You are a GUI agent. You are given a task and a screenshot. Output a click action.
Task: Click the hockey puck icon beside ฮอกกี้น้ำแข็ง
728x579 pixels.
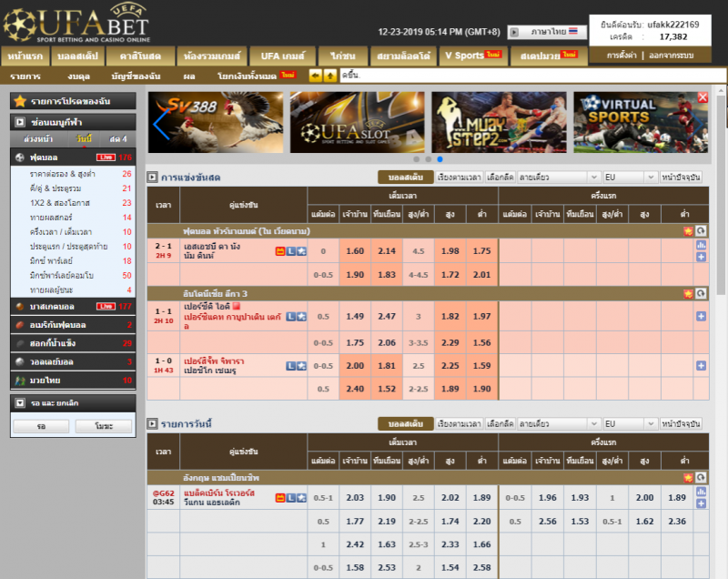pos(20,343)
